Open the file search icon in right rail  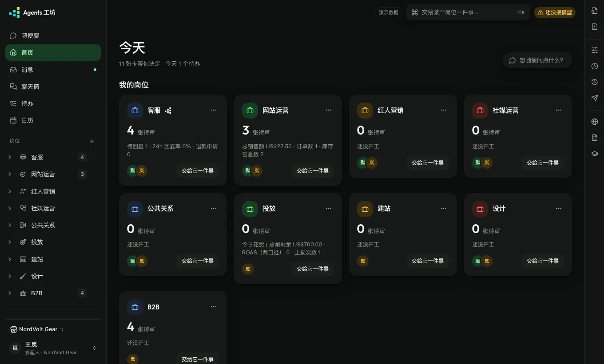click(595, 11)
